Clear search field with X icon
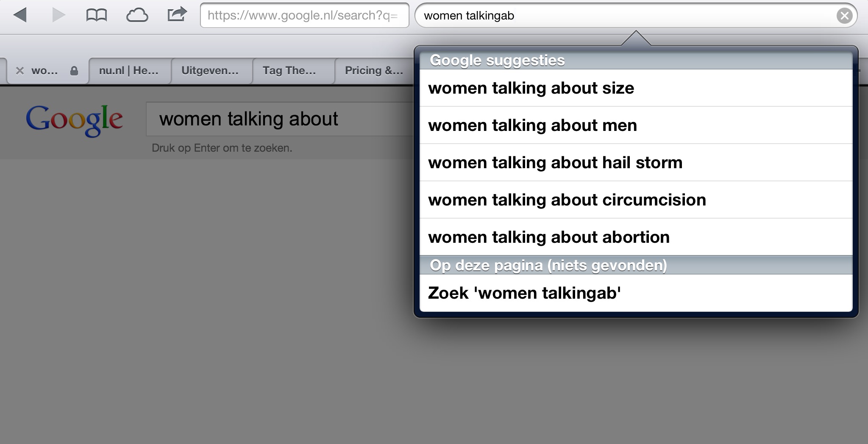The image size is (868, 444). coord(844,16)
